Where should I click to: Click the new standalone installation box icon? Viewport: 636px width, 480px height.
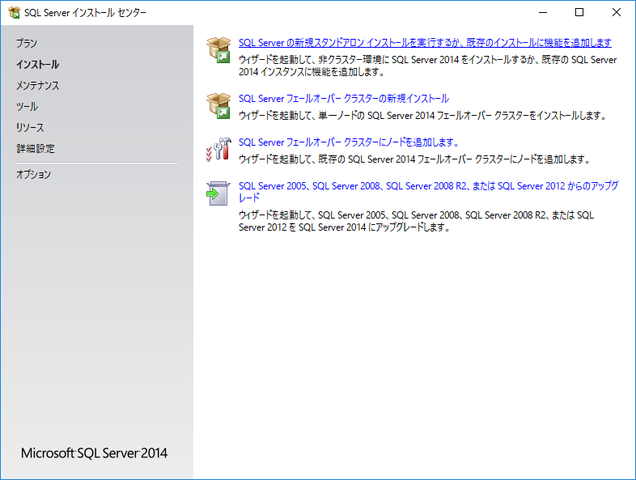pos(219,50)
